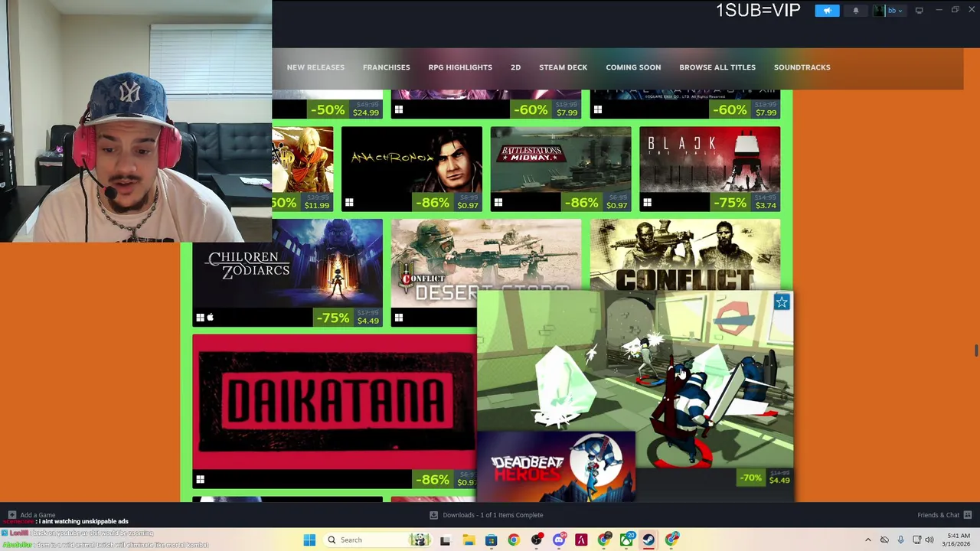
Task: Open Browse All Titles
Action: (x=717, y=67)
